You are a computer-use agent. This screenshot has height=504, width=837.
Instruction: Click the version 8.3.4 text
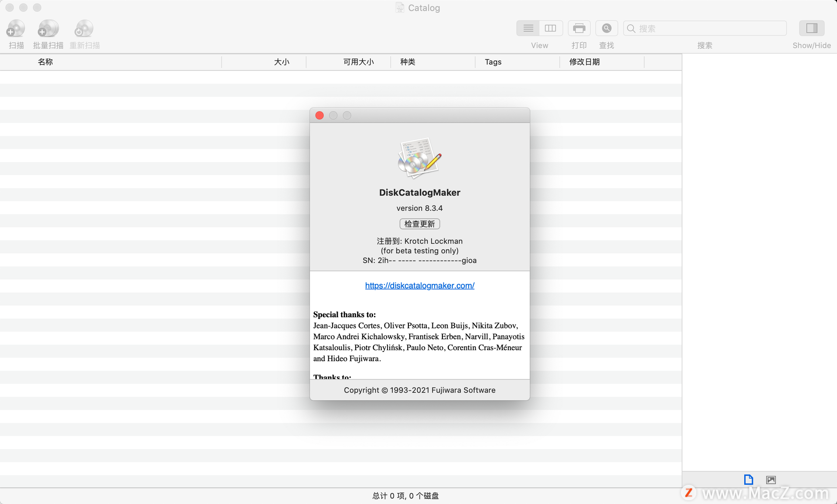tap(419, 208)
